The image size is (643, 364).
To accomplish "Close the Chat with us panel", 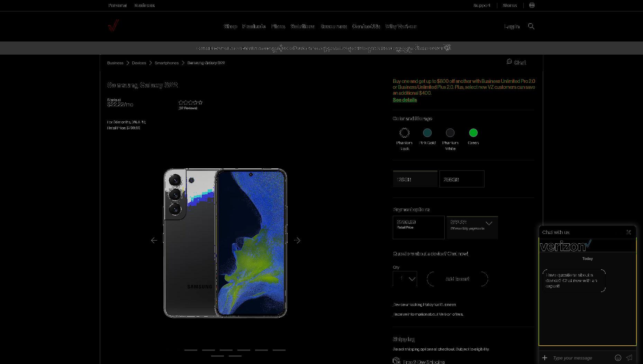I will point(629,232).
